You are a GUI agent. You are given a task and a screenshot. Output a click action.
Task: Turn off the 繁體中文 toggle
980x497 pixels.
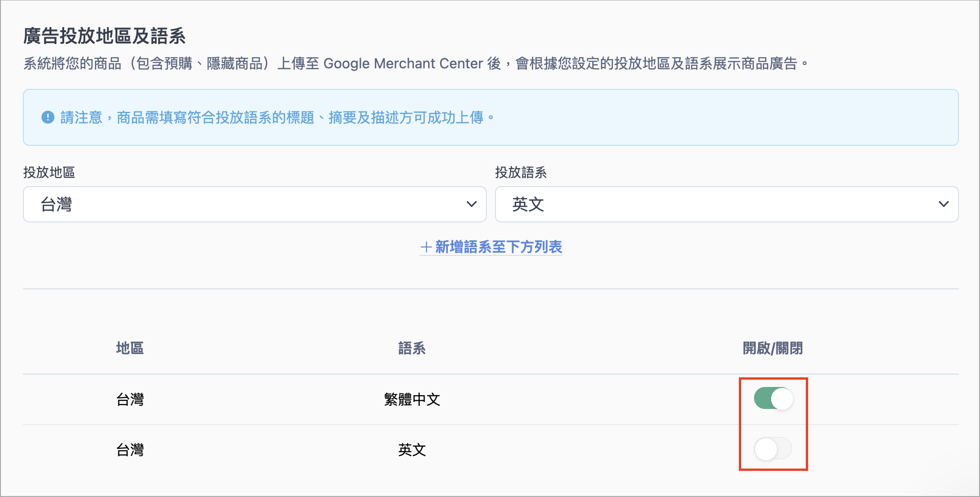pyautogui.click(x=773, y=398)
